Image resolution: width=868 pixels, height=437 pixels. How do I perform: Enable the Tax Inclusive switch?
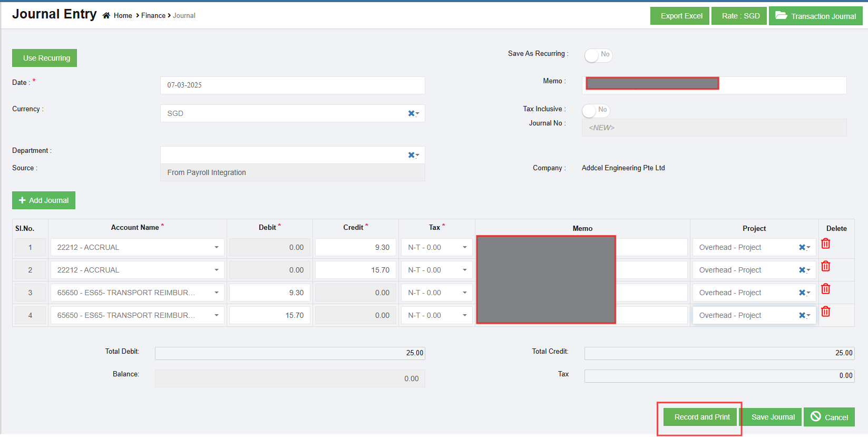pos(596,110)
